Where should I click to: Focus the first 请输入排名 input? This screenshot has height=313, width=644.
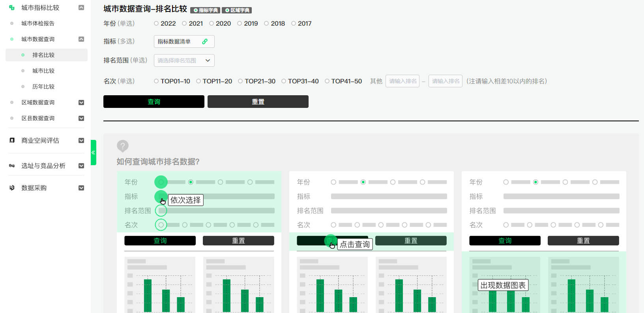pyautogui.click(x=402, y=81)
